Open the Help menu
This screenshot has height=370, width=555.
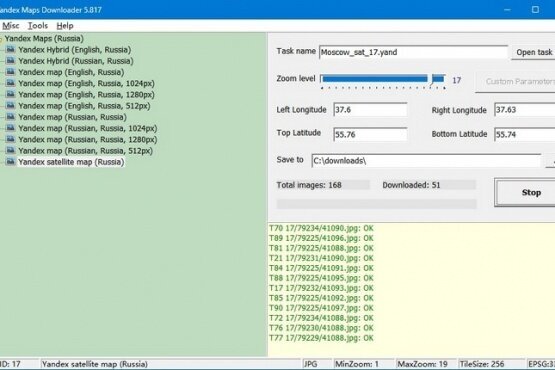pos(65,25)
